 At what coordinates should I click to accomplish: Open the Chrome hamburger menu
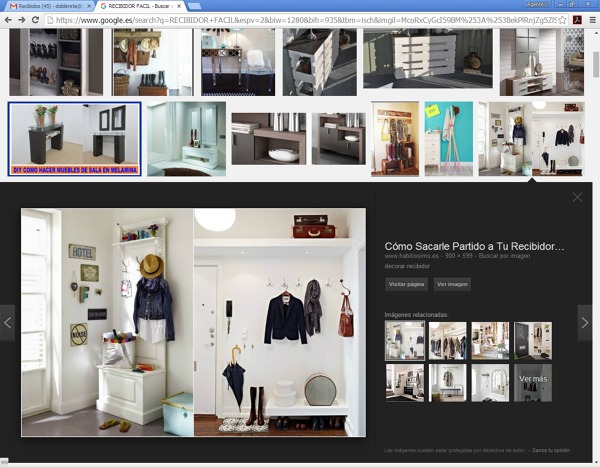591,19
